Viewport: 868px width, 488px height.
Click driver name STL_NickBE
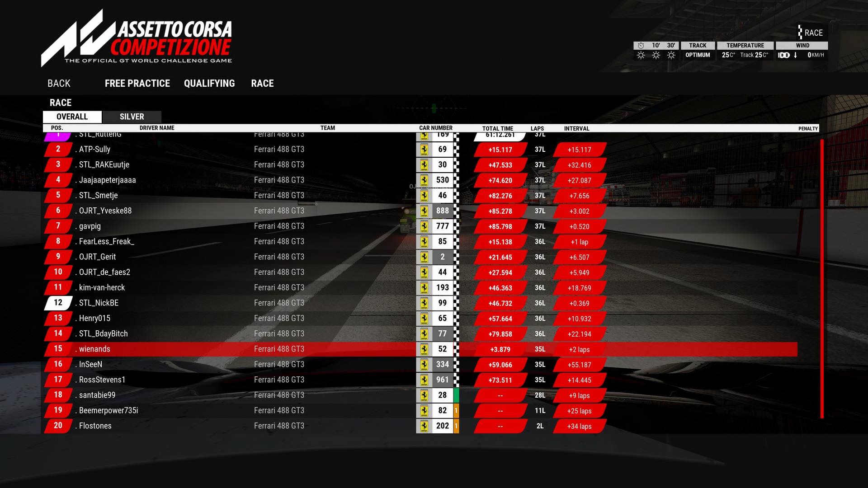[x=99, y=303]
